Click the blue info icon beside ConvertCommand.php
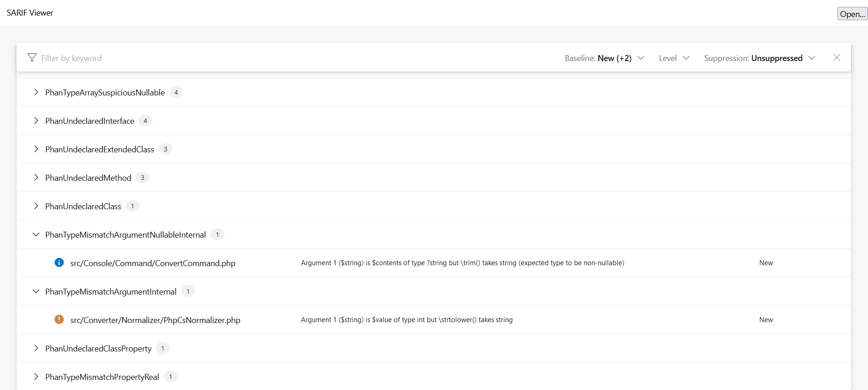The height and width of the screenshot is (390, 868). [x=59, y=262]
